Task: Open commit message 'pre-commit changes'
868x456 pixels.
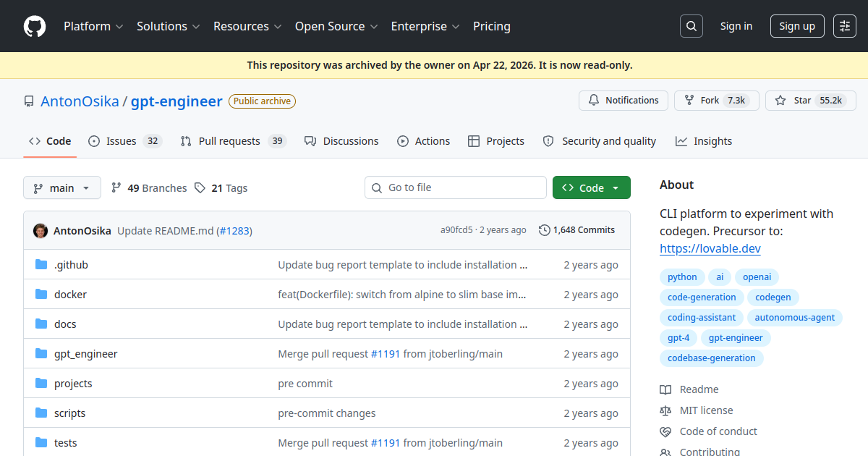Action: click(327, 413)
